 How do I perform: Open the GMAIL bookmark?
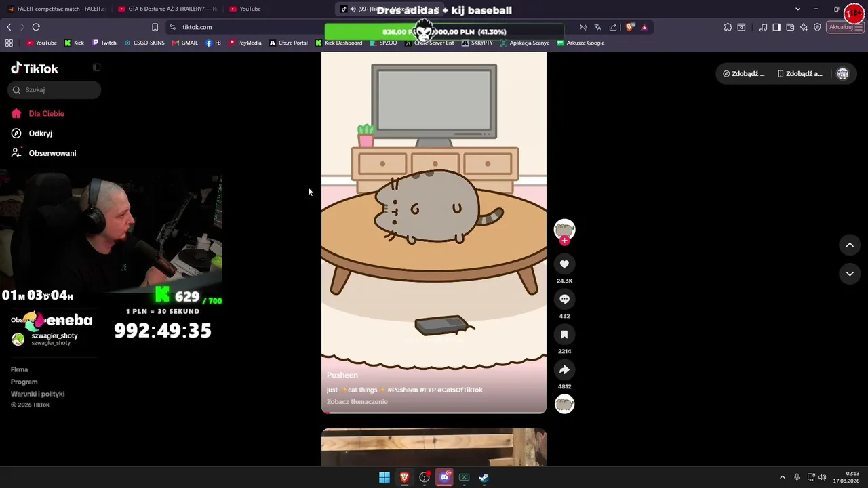pyautogui.click(x=184, y=43)
